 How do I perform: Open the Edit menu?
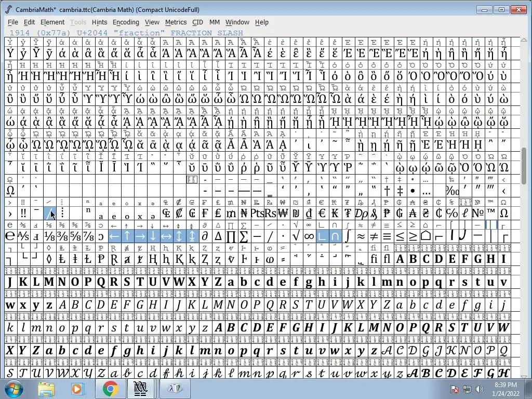(x=29, y=22)
